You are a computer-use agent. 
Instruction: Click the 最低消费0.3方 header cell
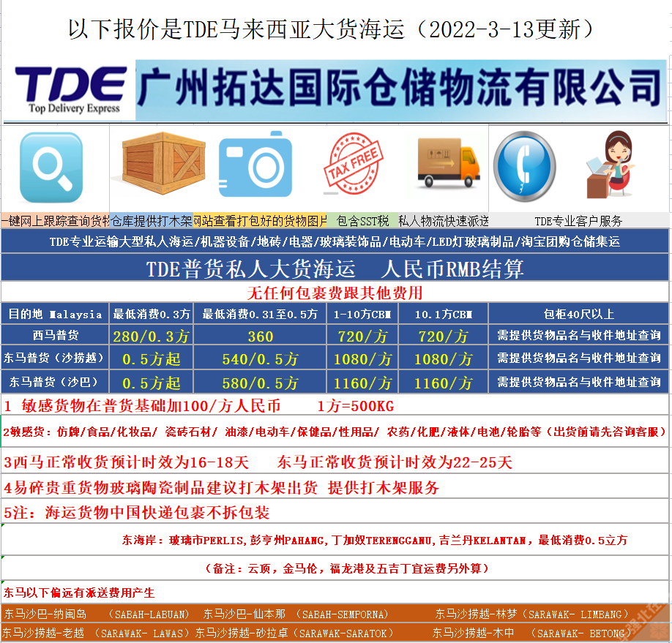(152, 315)
